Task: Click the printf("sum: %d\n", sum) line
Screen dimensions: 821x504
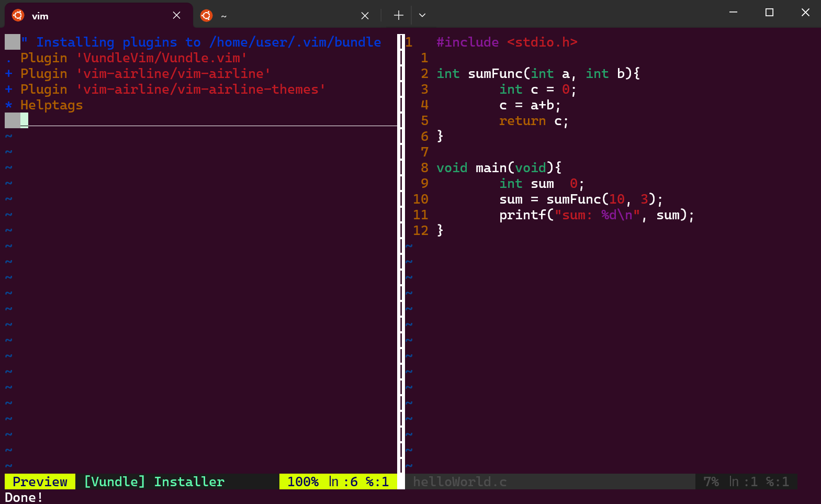Action: tap(597, 215)
